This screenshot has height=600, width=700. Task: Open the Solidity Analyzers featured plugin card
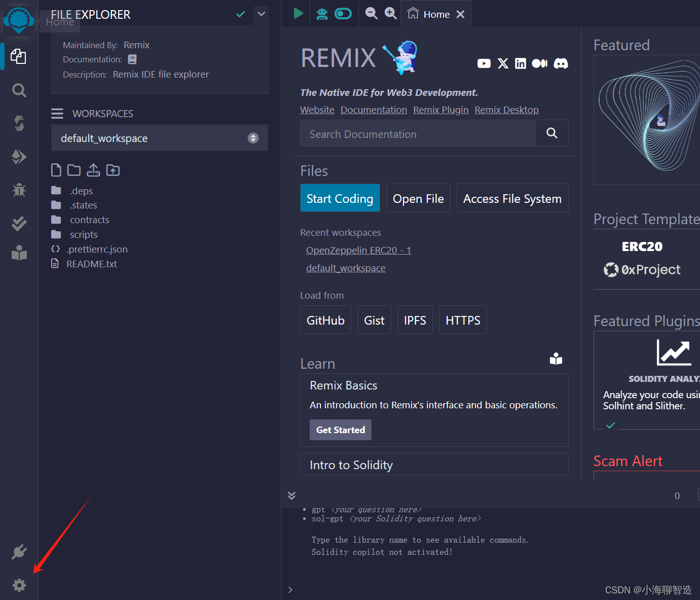tap(647, 380)
